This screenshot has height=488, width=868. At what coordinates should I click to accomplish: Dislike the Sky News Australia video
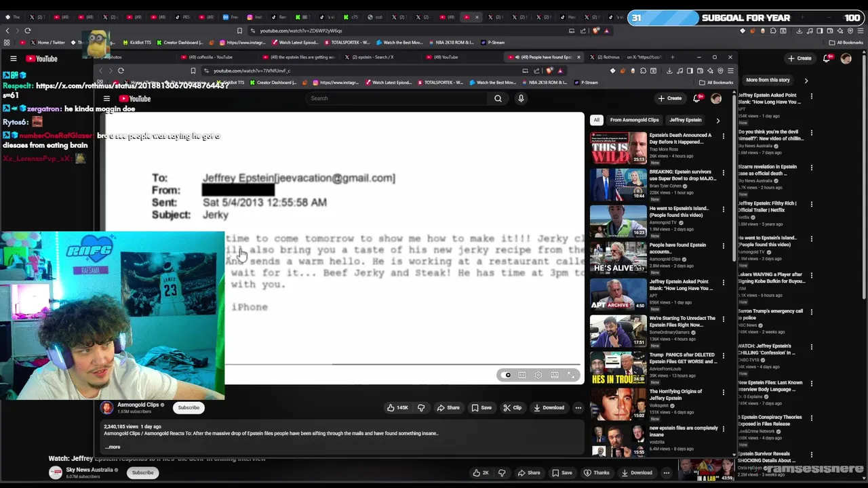[x=502, y=472]
